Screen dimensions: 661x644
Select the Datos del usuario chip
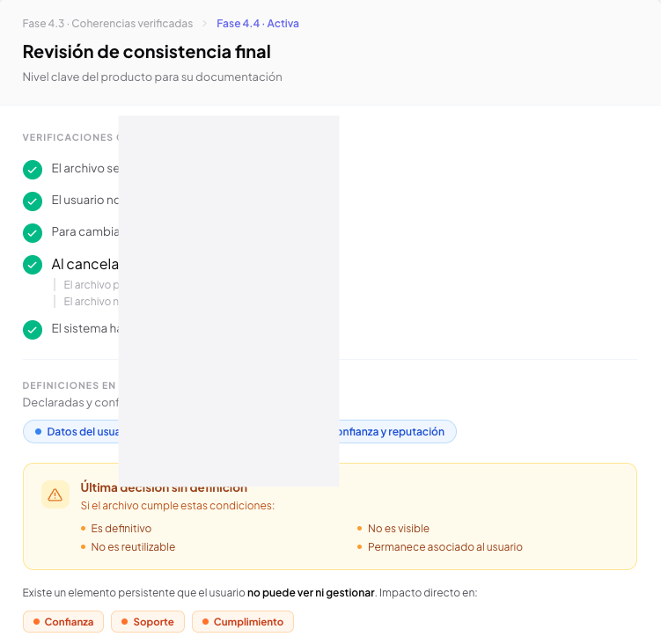(75, 432)
